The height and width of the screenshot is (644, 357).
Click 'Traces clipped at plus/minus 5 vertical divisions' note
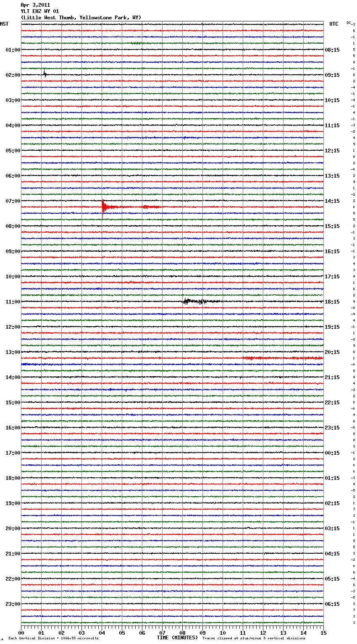pyautogui.click(x=254, y=638)
